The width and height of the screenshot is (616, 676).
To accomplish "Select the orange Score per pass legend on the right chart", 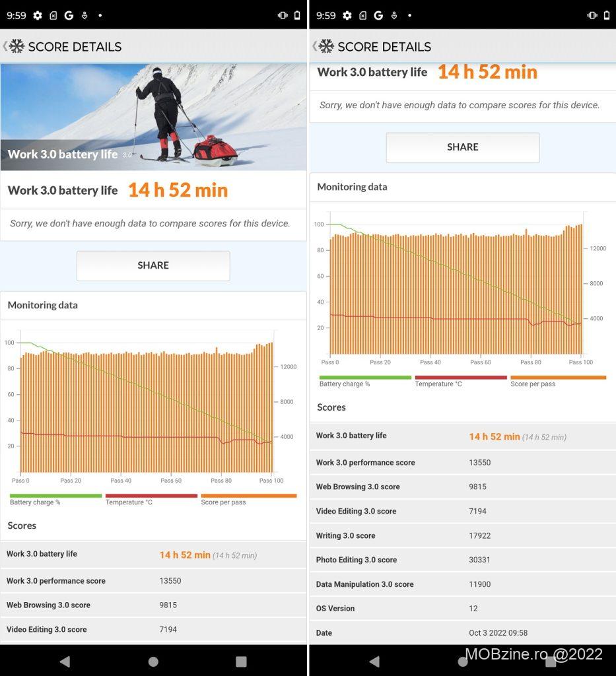I will click(x=557, y=381).
